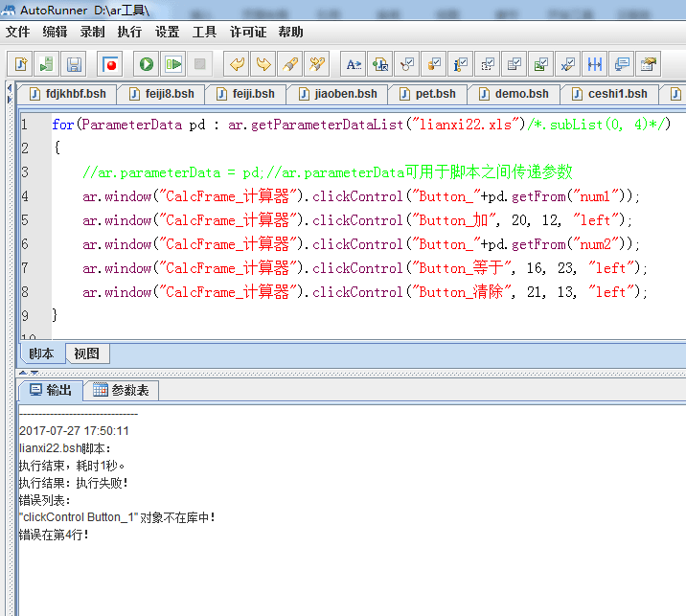Viewport: 686px width, 616px height.
Task: Click the undo arrow icon
Action: coord(237,64)
